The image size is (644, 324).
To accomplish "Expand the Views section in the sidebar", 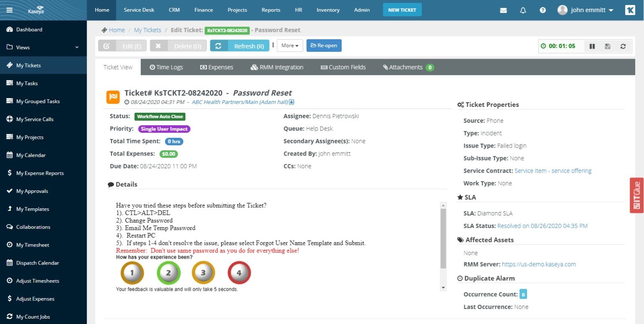I will click(76, 47).
